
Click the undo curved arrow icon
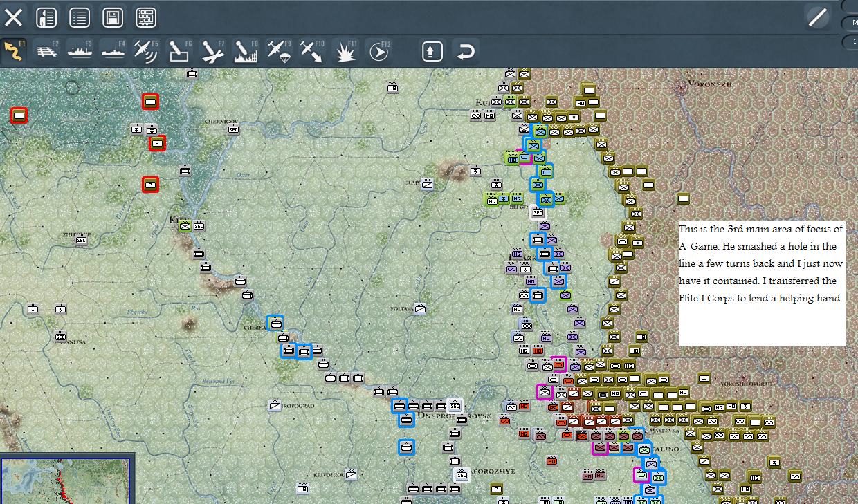[467, 51]
